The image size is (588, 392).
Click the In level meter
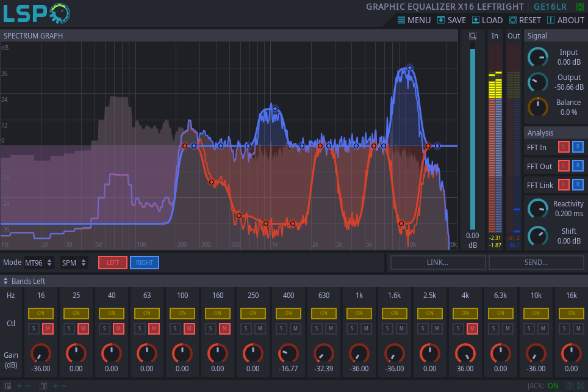coord(495,139)
